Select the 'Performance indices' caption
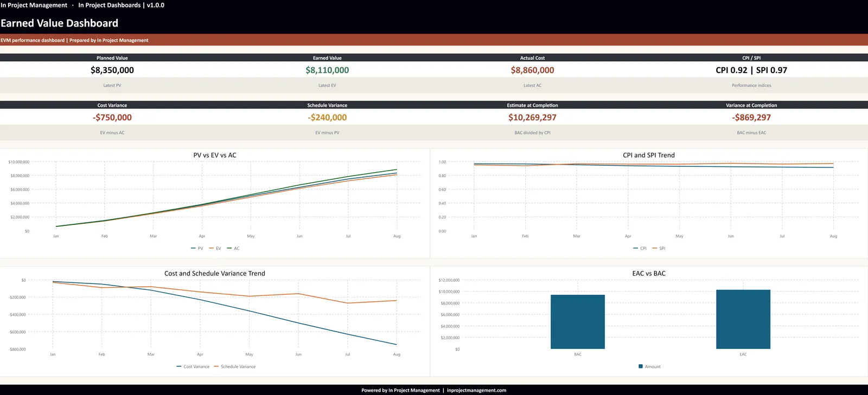This screenshot has width=868, height=395. 751,86
